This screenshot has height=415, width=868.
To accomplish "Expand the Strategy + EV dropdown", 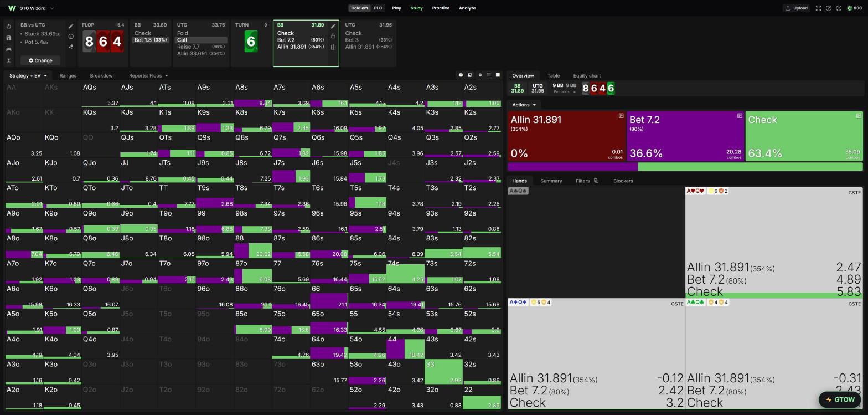I will pyautogui.click(x=28, y=75).
